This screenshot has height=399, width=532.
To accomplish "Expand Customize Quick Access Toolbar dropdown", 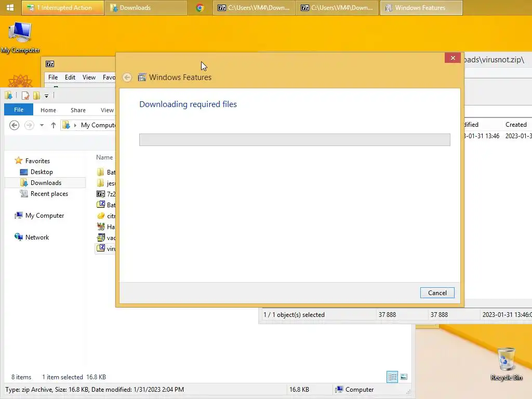I will pyautogui.click(x=46, y=96).
